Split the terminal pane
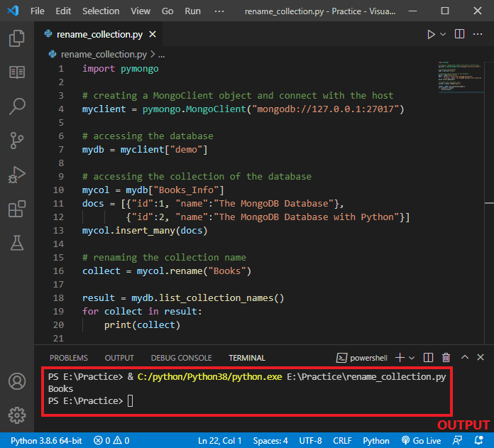 [428, 358]
